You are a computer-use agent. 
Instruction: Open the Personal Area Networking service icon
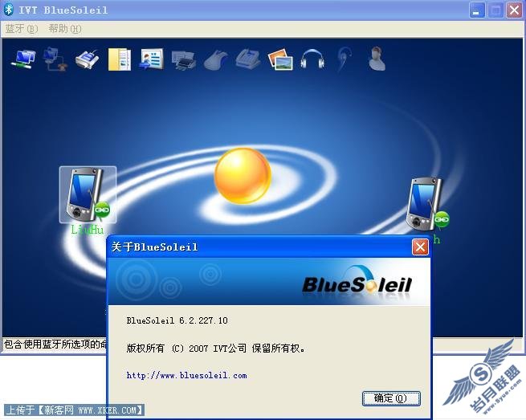coord(23,59)
